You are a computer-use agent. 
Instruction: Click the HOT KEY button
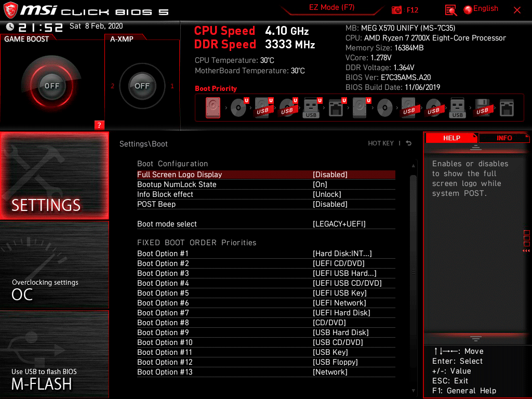pos(381,143)
